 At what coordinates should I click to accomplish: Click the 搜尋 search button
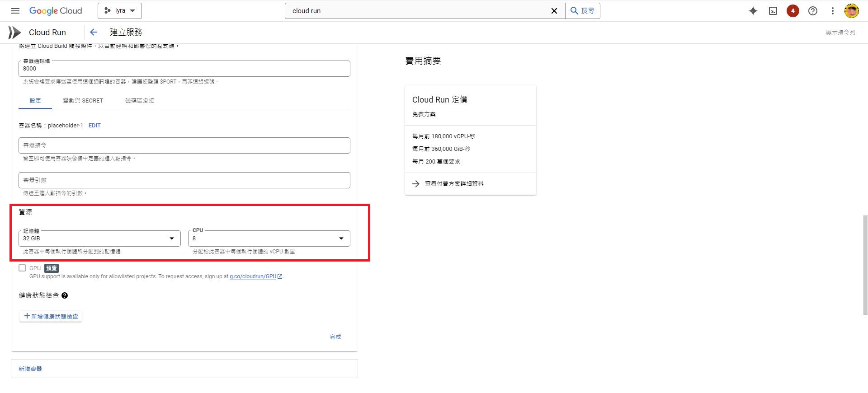583,11
